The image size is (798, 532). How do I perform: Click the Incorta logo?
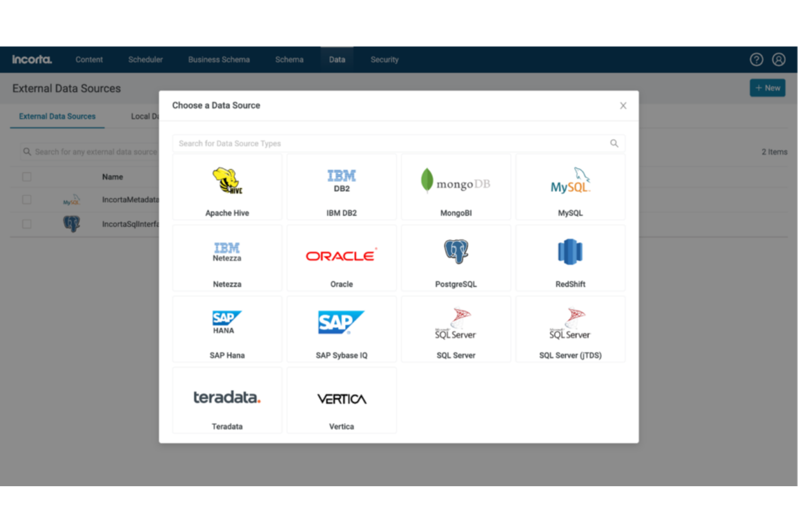tap(32, 59)
